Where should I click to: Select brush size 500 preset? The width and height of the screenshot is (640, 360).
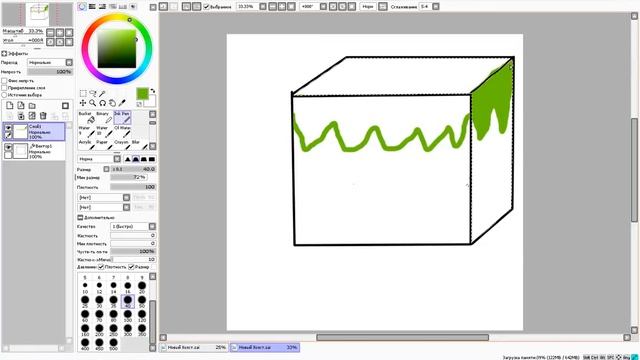click(x=113, y=344)
